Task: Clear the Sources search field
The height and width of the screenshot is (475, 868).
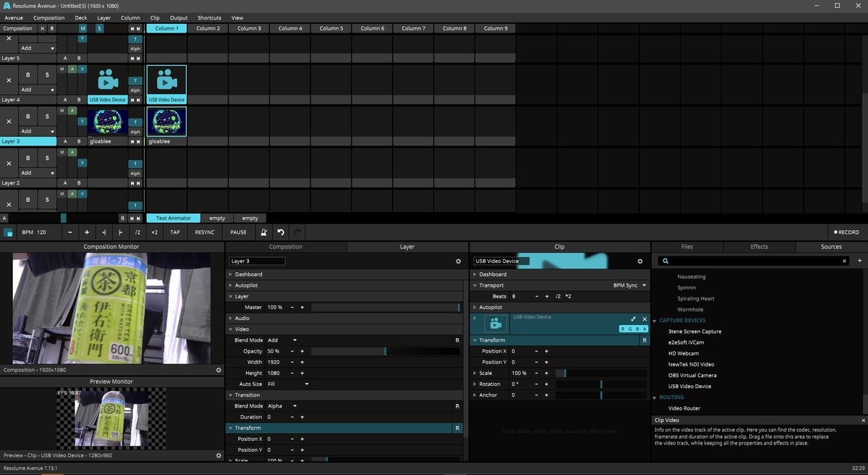Action: pyautogui.click(x=846, y=261)
